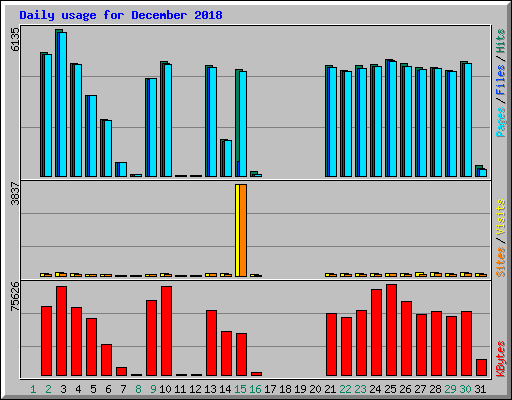Click day label 31 on the x-axis
The width and height of the screenshot is (512, 400).
click(x=480, y=389)
